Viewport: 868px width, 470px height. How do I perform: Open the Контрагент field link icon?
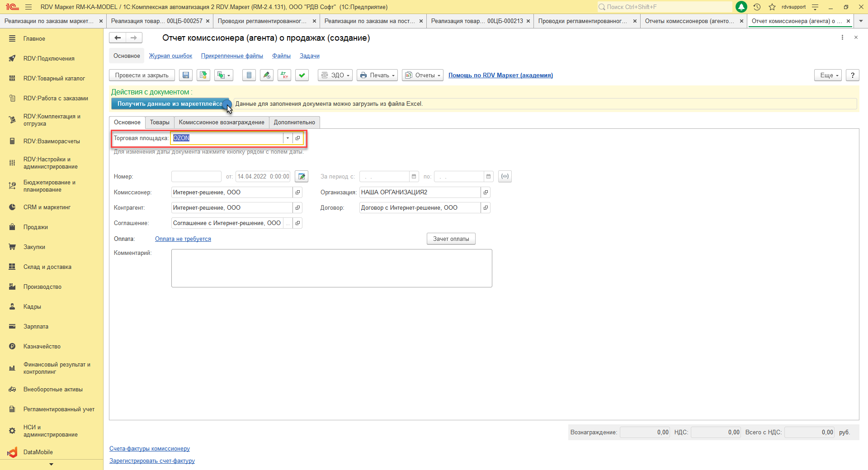[x=297, y=208]
